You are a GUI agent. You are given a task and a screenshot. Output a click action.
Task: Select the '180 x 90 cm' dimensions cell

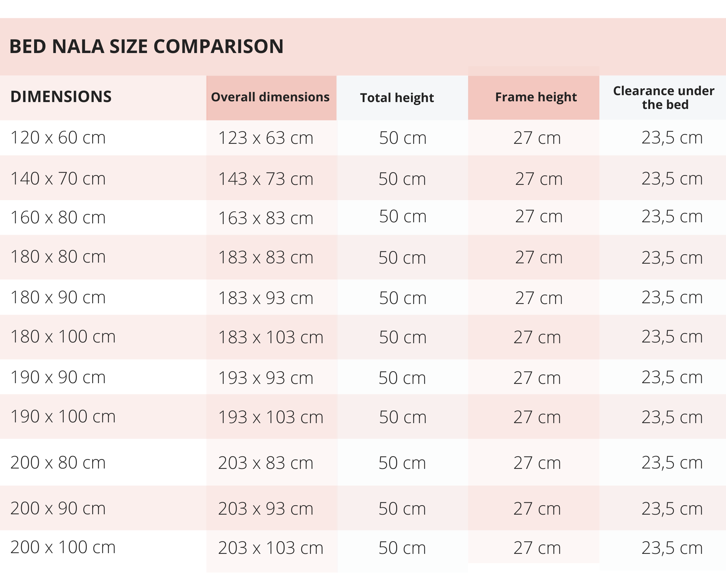(x=58, y=297)
